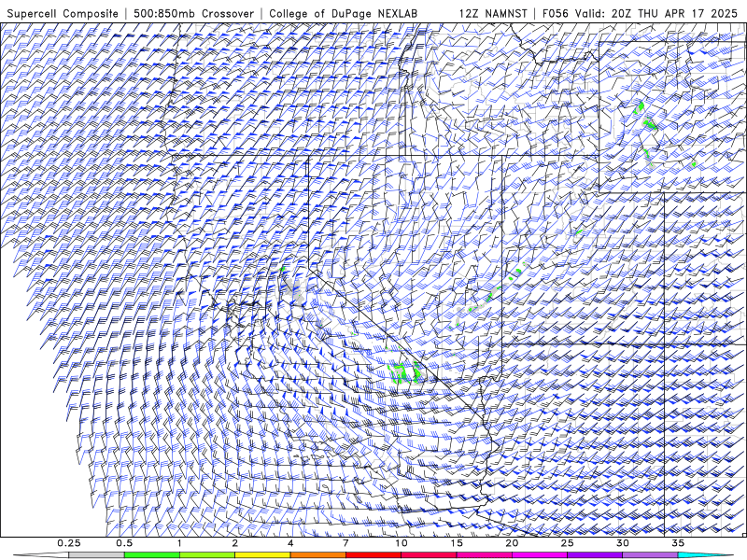
Task: Click the legend label '30'
Action: (x=622, y=543)
